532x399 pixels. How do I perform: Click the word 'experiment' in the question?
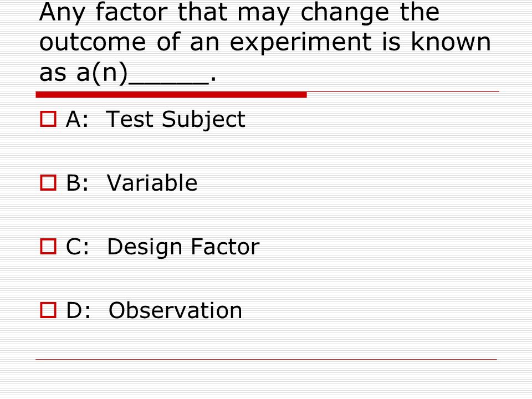[x=300, y=43]
